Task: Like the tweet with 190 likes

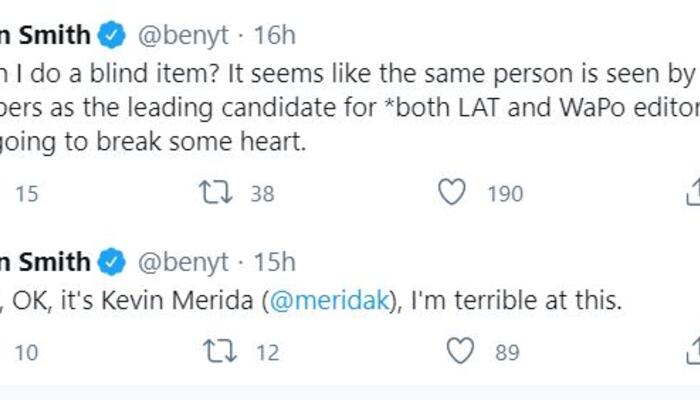Action: point(452,193)
